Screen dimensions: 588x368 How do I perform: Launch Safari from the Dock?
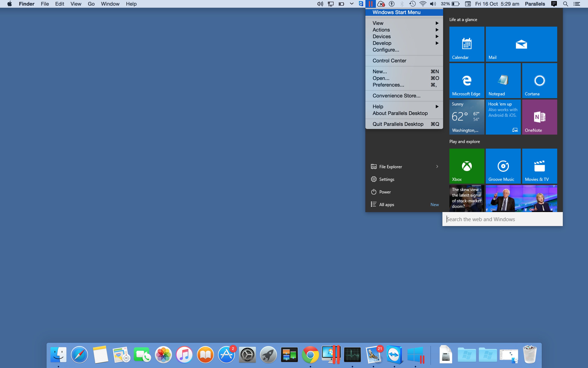(79, 354)
